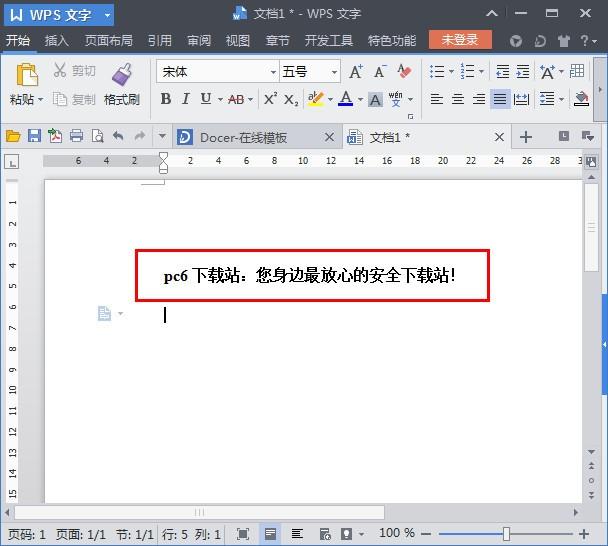Screen dimensions: 608x546
Task: Open the 插入 ribbon tab
Action: pyautogui.click(x=56, y=40)
